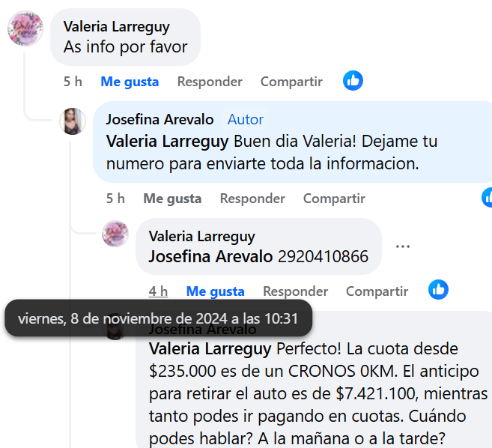This screenshot has width=492, height=448.
Task: Toggle blue Me gusta on first comment
Action: pyautogui.click(x=130, y=82)
